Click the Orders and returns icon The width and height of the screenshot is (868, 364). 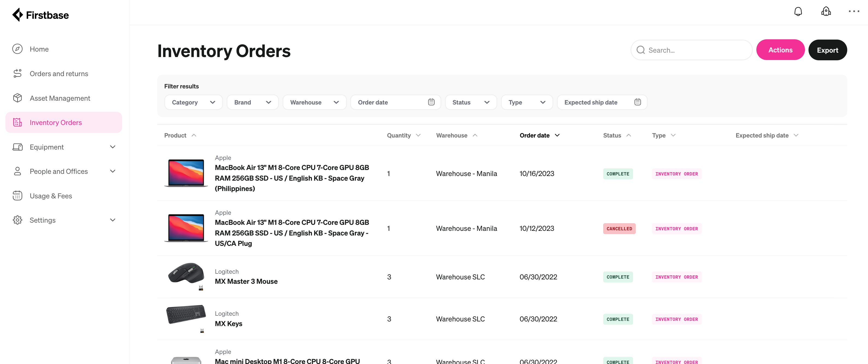tap(17, 73)
